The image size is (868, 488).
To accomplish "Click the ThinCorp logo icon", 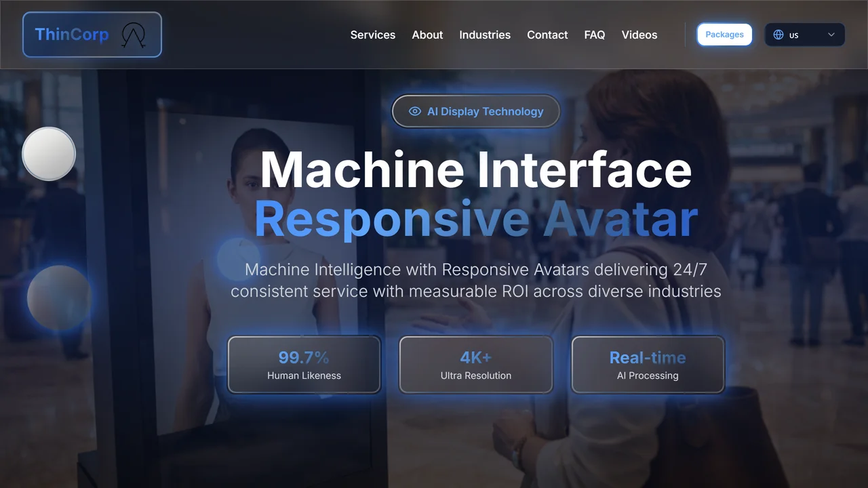I will [134, 35].
